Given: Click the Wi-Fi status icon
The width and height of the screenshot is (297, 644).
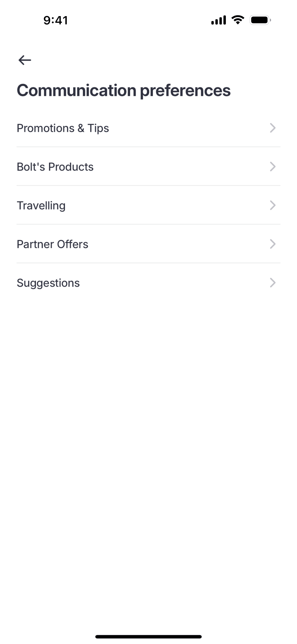Looking at the screenshot, I should [238, 20].
